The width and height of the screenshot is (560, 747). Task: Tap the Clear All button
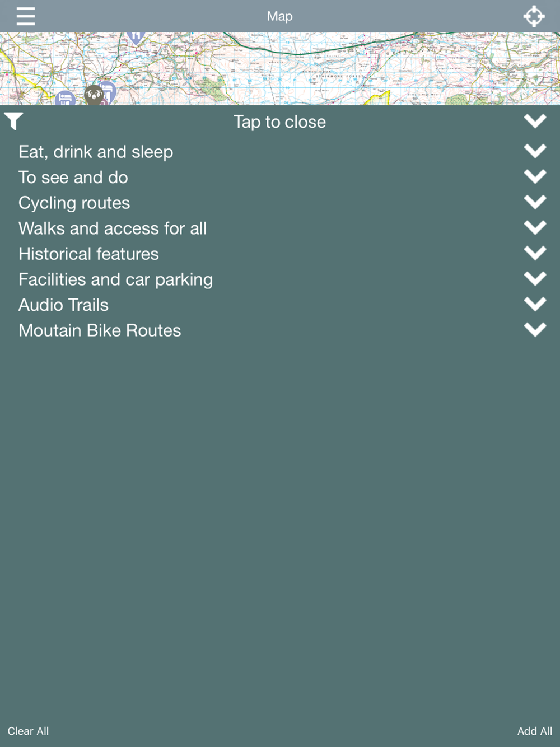(28, 731)
